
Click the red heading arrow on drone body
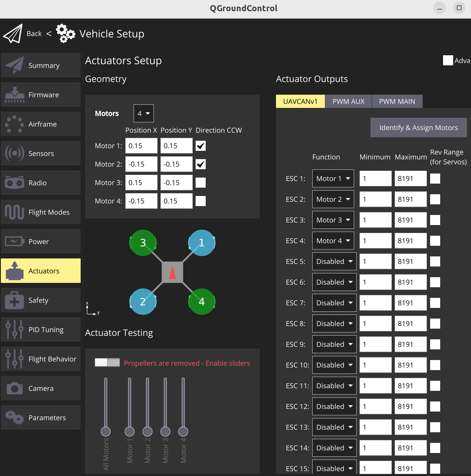point(172,273)
